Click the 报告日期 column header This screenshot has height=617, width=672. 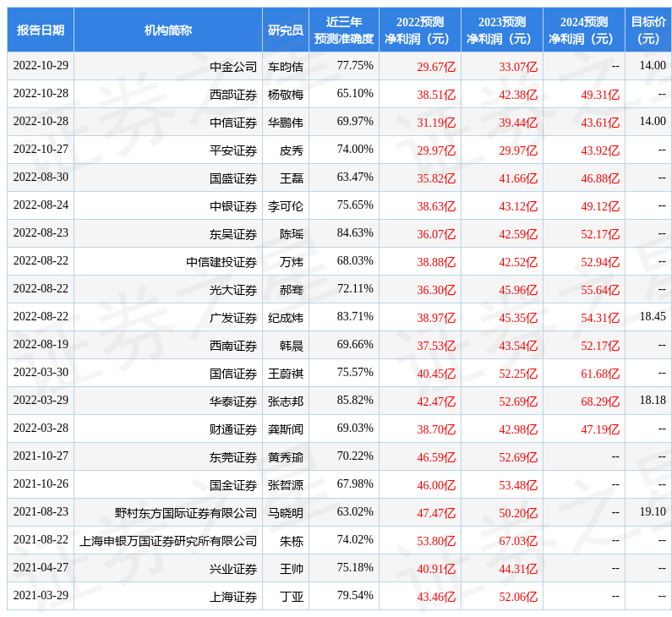pos(41,30)
